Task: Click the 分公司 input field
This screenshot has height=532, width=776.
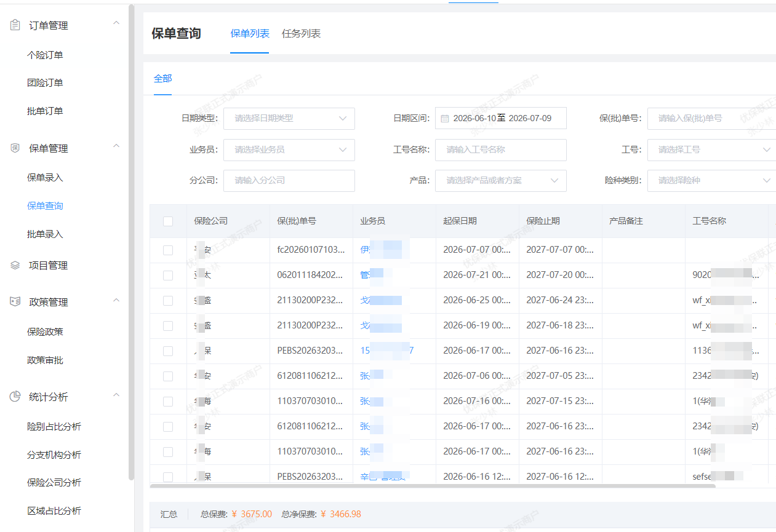Action: coord(289,181)
